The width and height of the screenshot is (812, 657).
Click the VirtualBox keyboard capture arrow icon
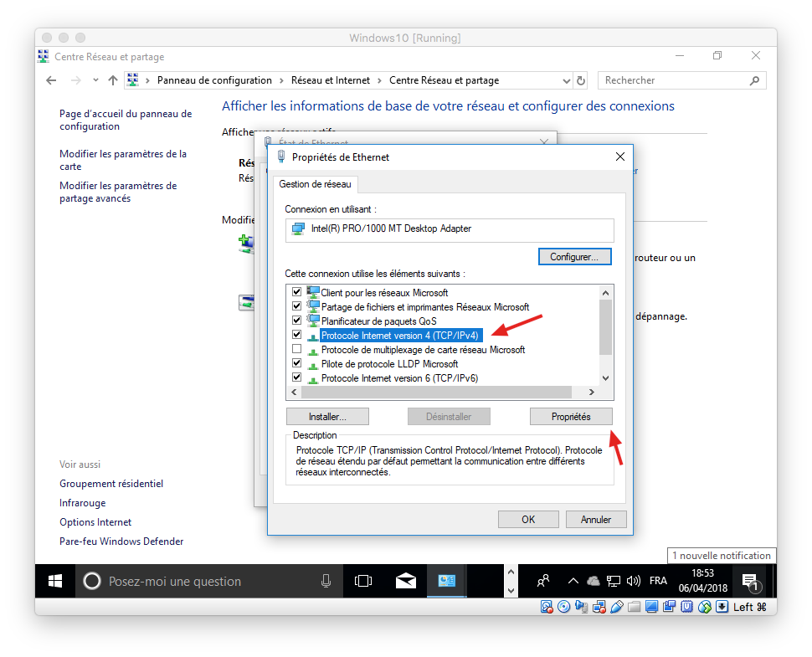722,607
